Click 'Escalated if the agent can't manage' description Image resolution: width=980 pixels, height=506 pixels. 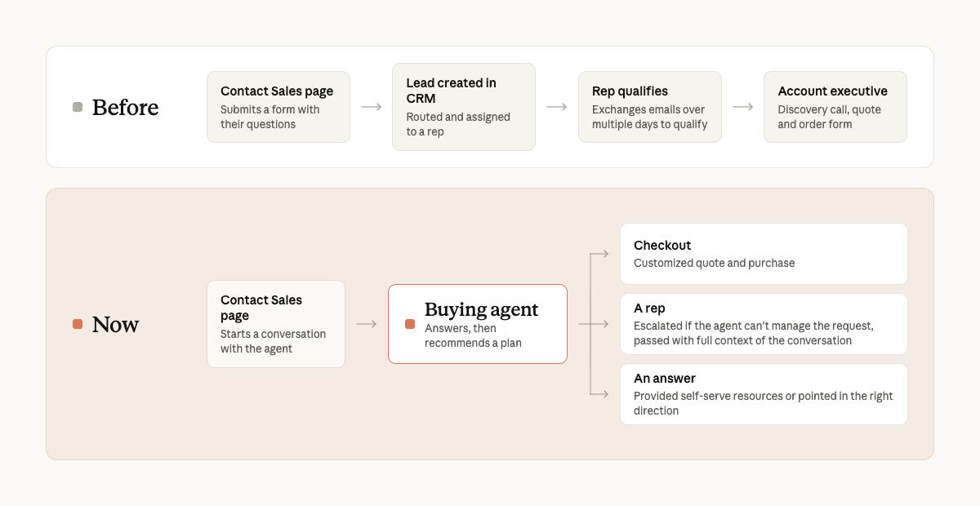click(x=754, y=333)
